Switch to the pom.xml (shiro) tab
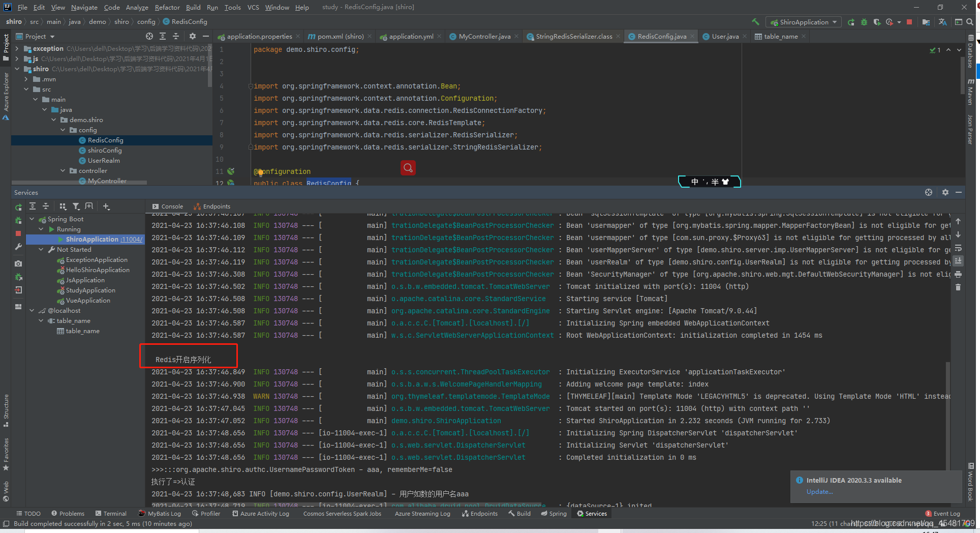The height and width of the screenshot is (533, 980). coord(340,36)
